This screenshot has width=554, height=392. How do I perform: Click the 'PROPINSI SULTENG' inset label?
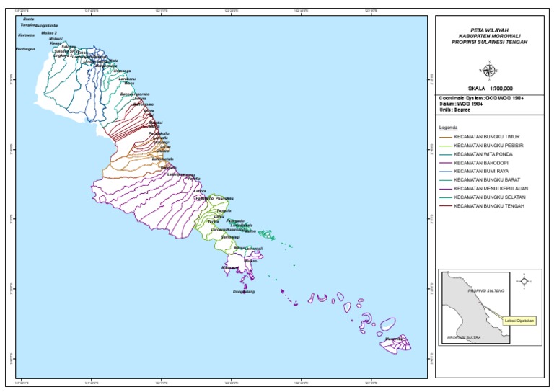coord(485,291)
